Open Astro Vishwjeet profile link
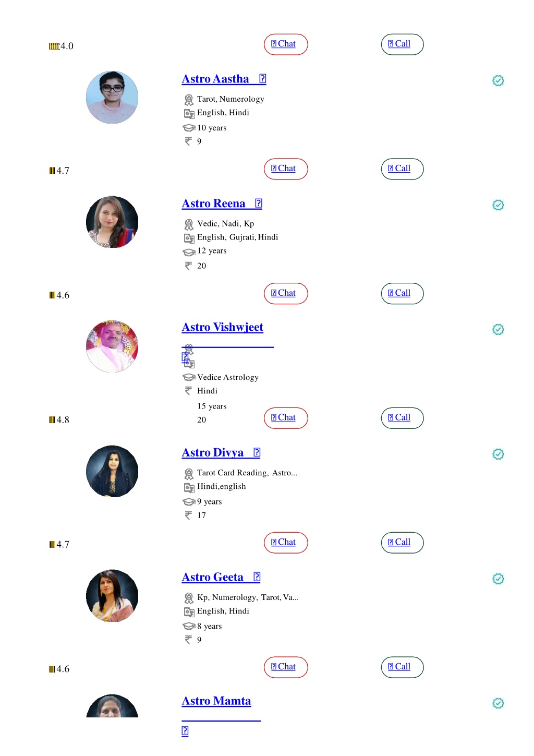The image size is (534, 756). [x=223, y=327]
